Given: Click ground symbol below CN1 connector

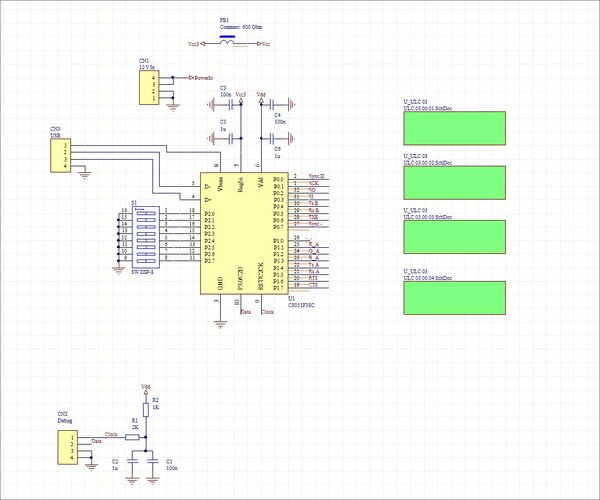Looking at the screenshot, I should (173, 108).
